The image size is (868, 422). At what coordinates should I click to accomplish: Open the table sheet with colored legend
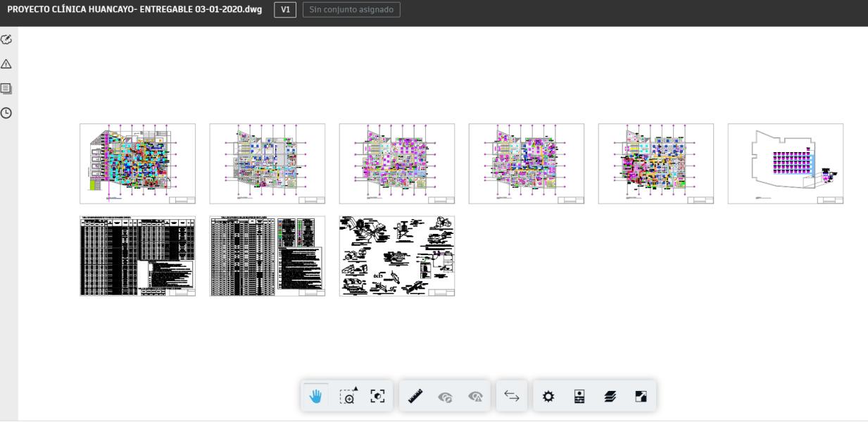(267, 256)
